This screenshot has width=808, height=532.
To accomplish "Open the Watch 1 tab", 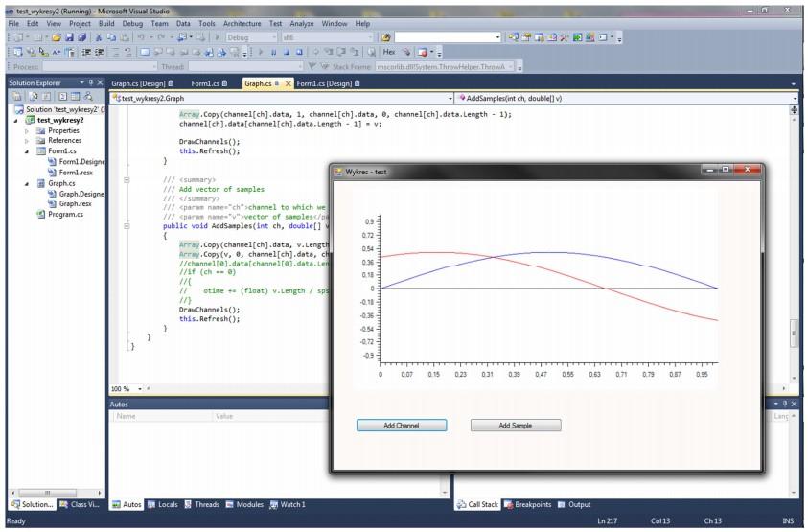I will (x=289, y=504).
